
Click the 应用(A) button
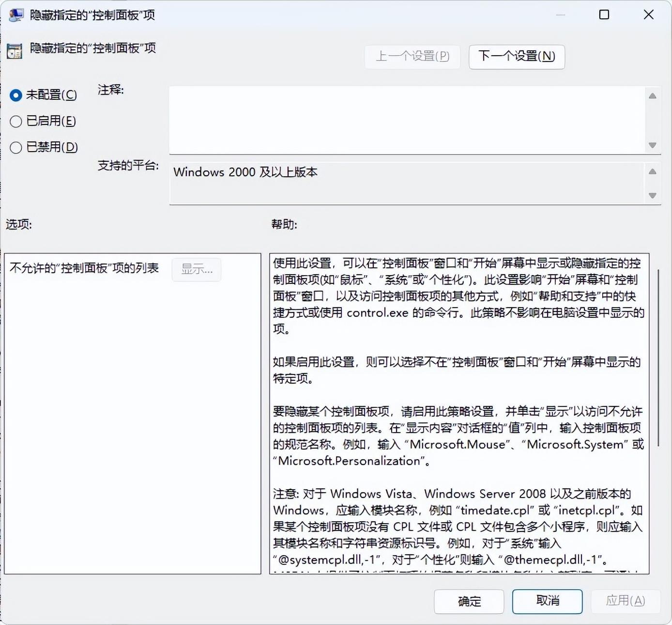626,601
